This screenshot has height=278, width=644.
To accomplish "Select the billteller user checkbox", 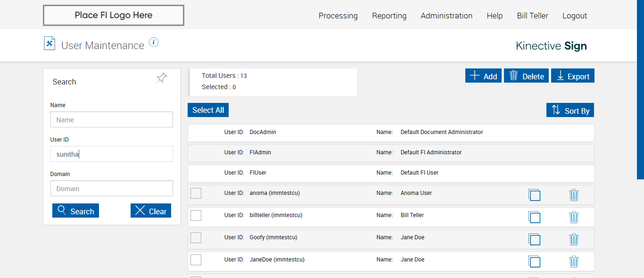I will pyautogui.click(x=196, y=215).
